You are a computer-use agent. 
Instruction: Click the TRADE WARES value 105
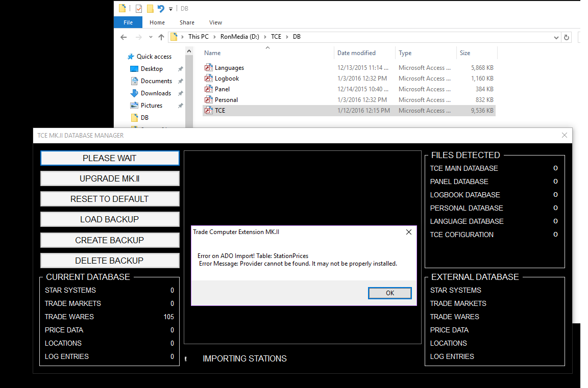click(169, 317)
